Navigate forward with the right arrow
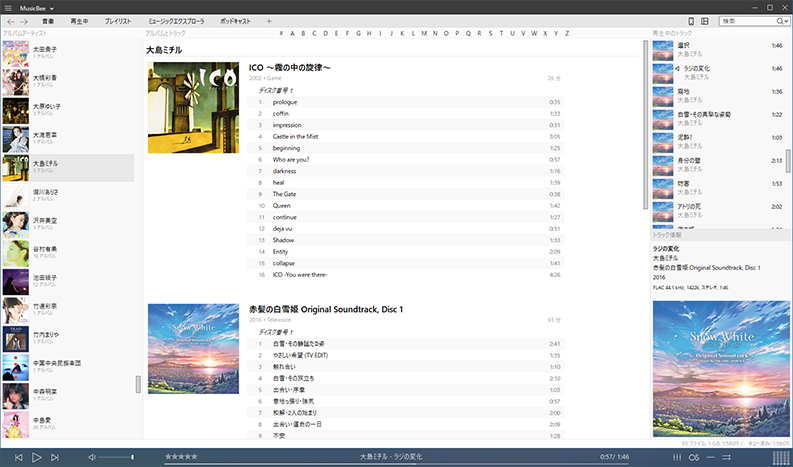The image size is (793, 467). click(24, 21)
